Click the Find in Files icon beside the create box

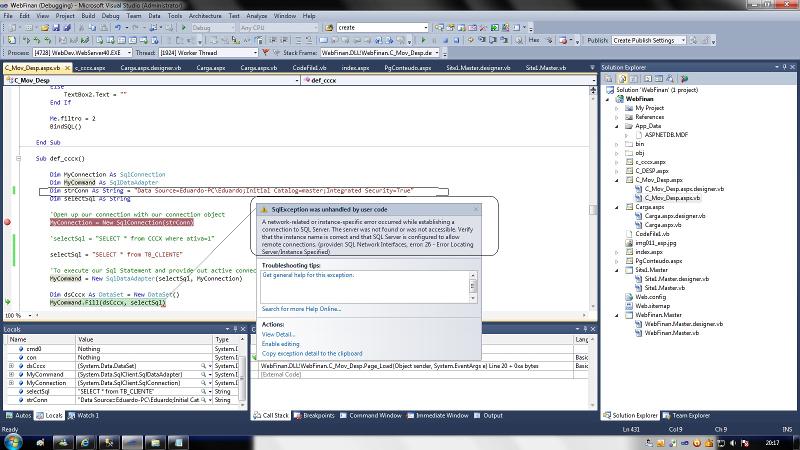click(329, 28)
